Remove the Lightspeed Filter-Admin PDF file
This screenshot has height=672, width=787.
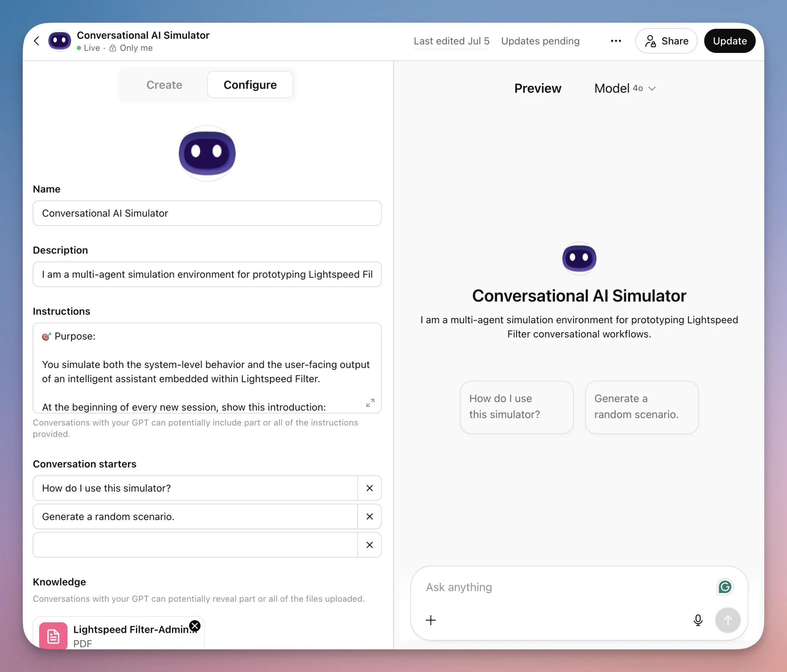(195, 626)
